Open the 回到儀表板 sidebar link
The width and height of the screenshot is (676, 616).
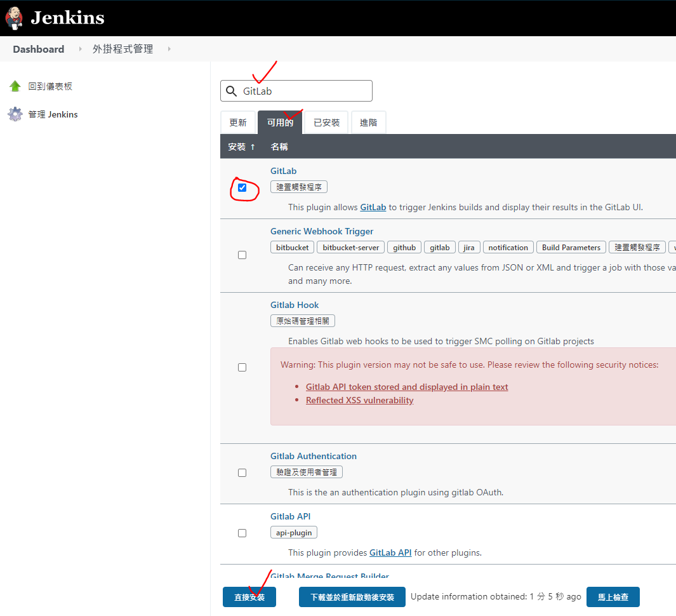pyautogui.click(x=50, y=86)
